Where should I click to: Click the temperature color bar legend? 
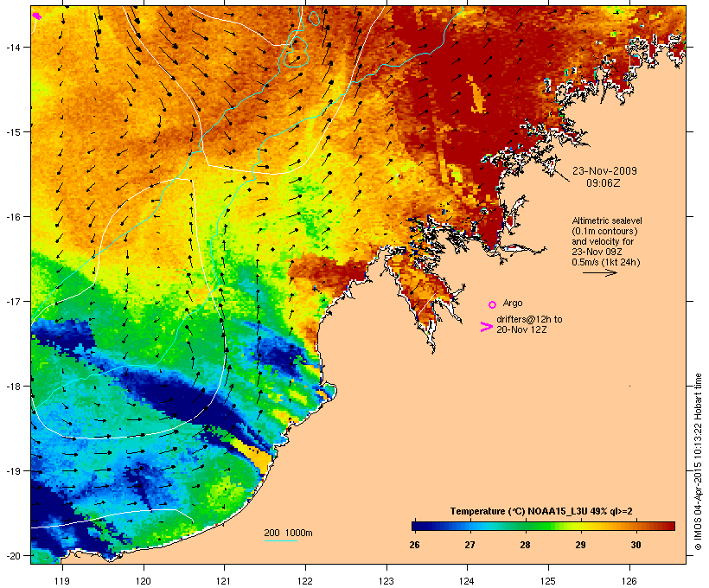pos(543,526)
